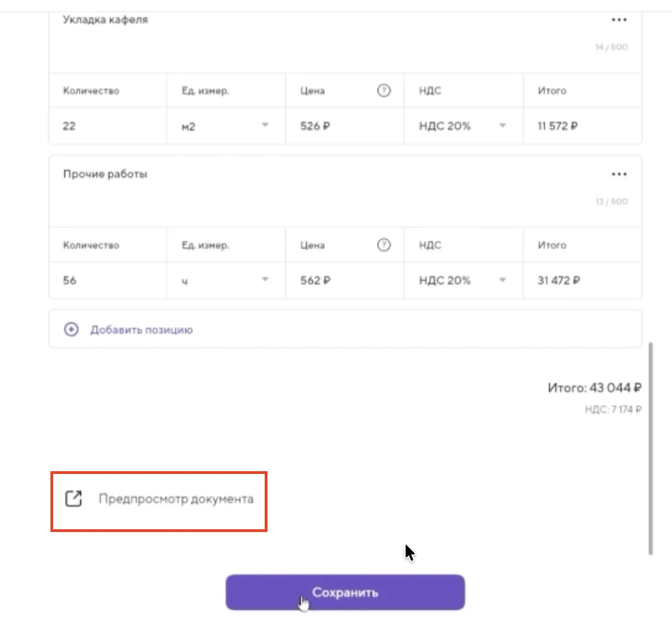
Task: Edit quantity field with value 56
Action: (x=107, y=281)
